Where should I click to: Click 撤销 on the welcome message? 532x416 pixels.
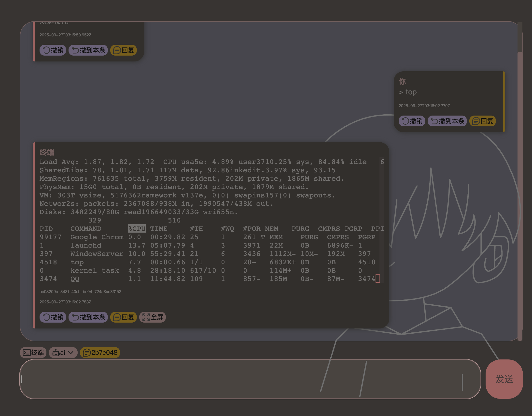(53, 50)
